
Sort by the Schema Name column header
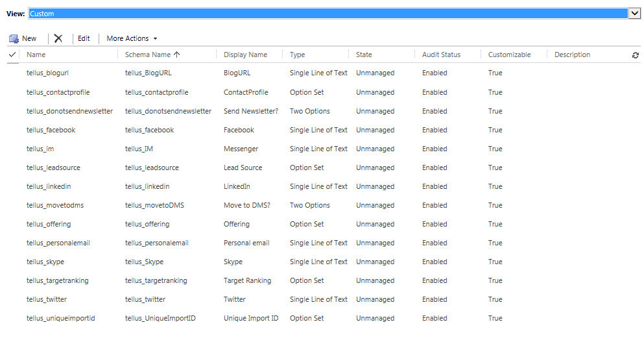(x=152, y=55)
